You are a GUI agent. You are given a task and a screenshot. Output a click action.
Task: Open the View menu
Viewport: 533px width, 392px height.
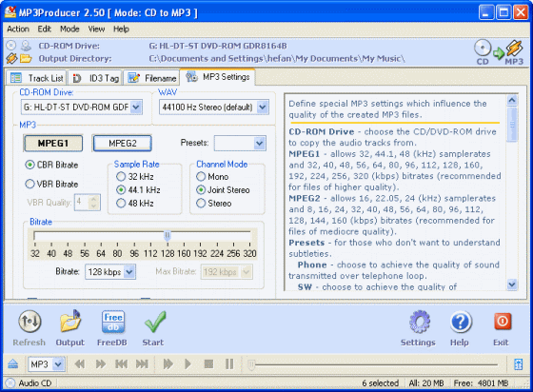click(96, 29)
